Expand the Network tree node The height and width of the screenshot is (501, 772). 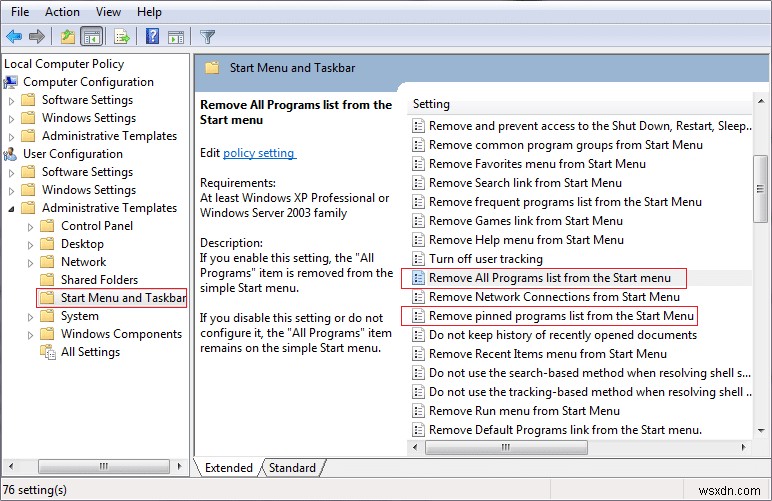click(31, 263)
